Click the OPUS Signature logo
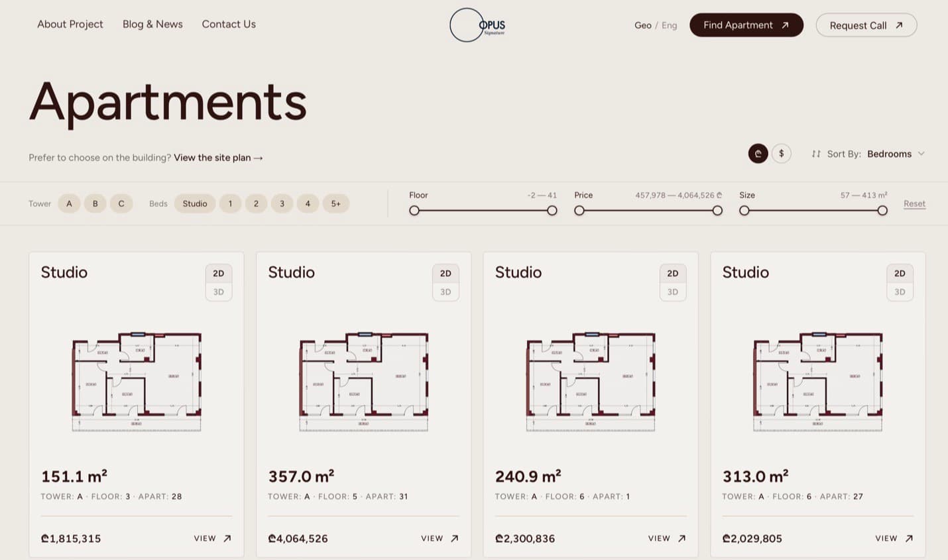The height and width of the screenshot is (560, 948). click(478, 25)
